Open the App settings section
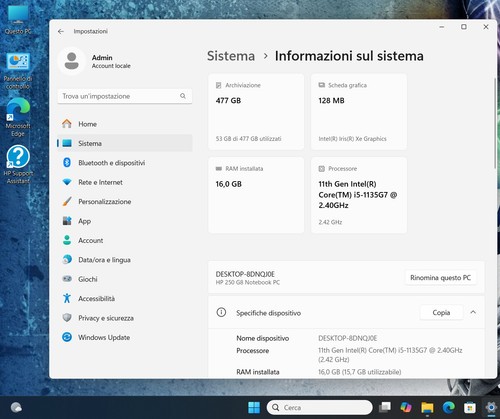This screenshot has width=500, height=419. (125, 221)
